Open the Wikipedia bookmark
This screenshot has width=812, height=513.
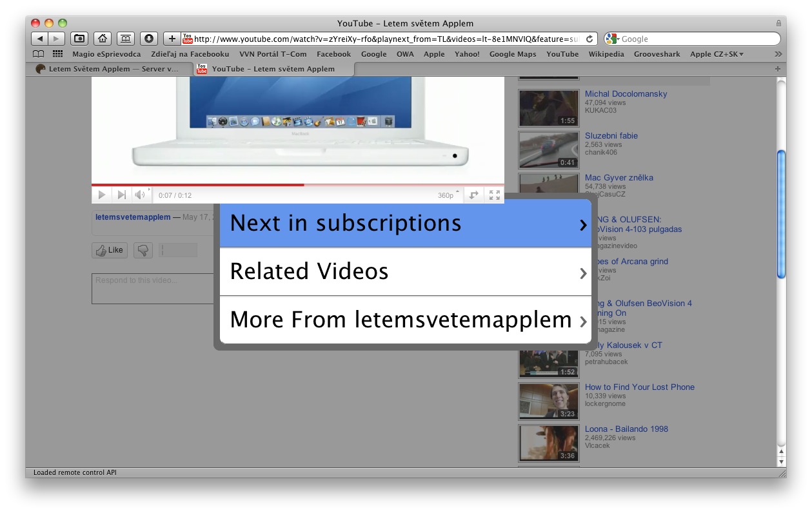[x=606, y=54]
